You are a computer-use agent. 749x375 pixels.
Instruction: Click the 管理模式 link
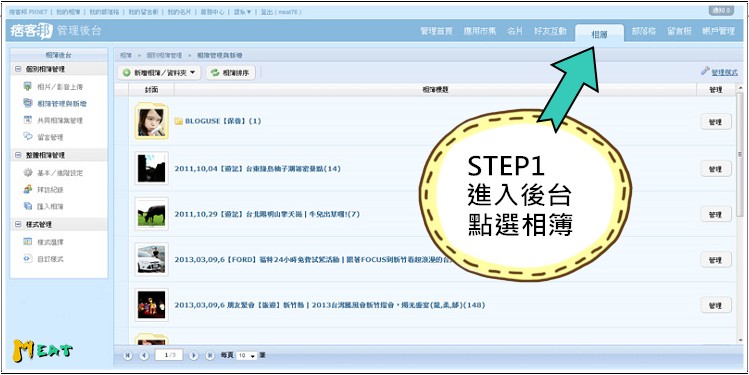click(x=724, y=73)
